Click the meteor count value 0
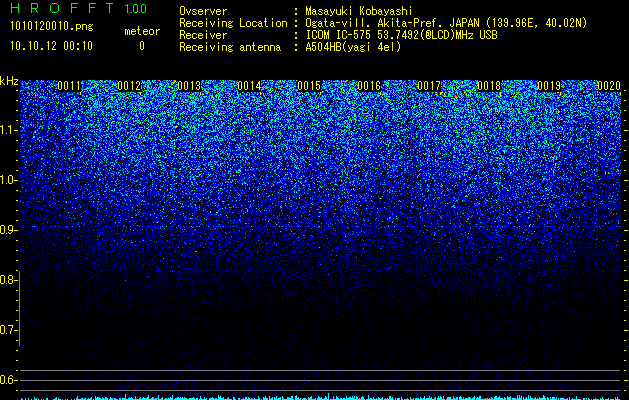Viewport: 629px width, 400px height. pyautogui.click(x=142, y=46)
